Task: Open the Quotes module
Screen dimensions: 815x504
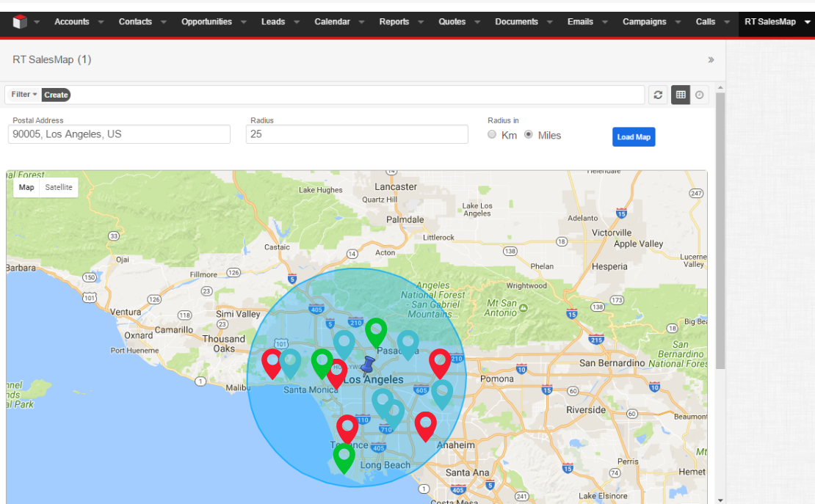Action: coord(452,22)
